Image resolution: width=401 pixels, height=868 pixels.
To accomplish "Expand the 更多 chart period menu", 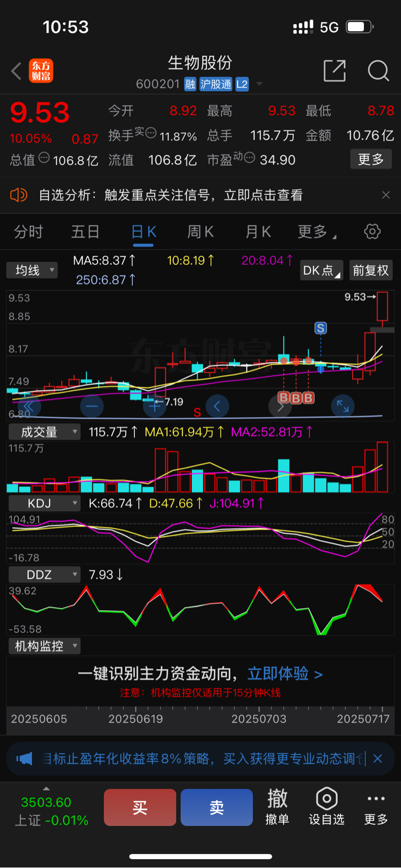I will coord(316,232).
